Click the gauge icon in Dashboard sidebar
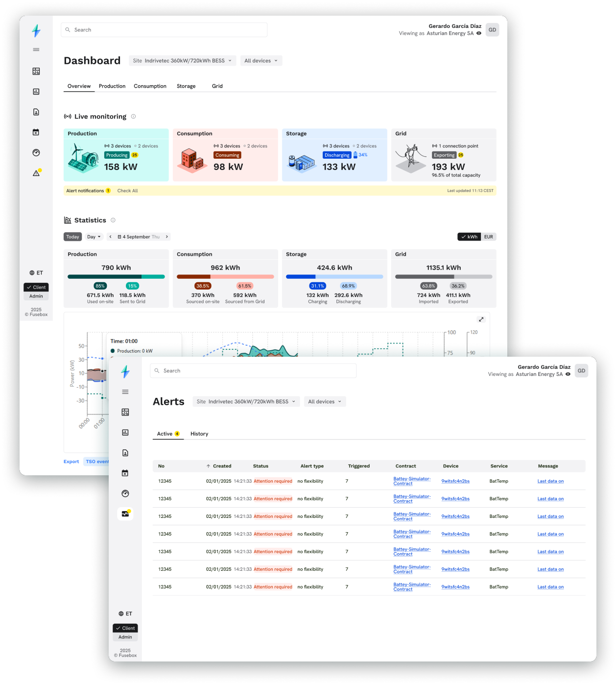The height and width of the screenshot is (685, 616). [x=36, y=153]
